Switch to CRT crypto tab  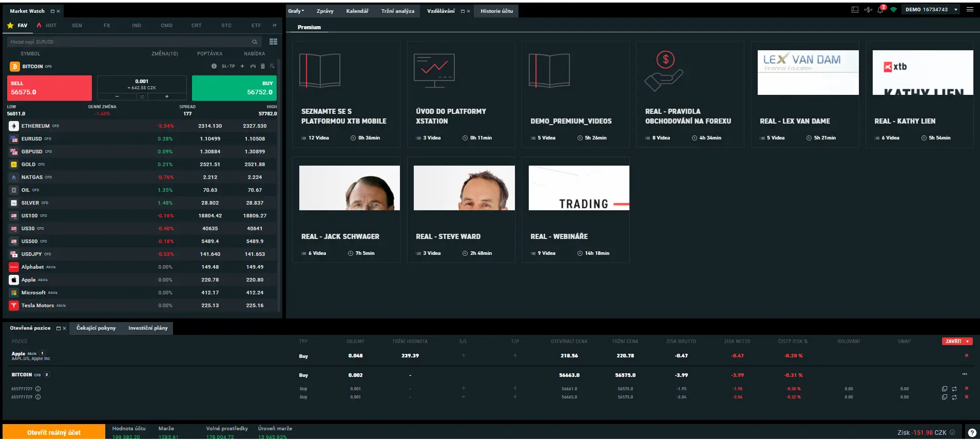click(x=197, y=25)
